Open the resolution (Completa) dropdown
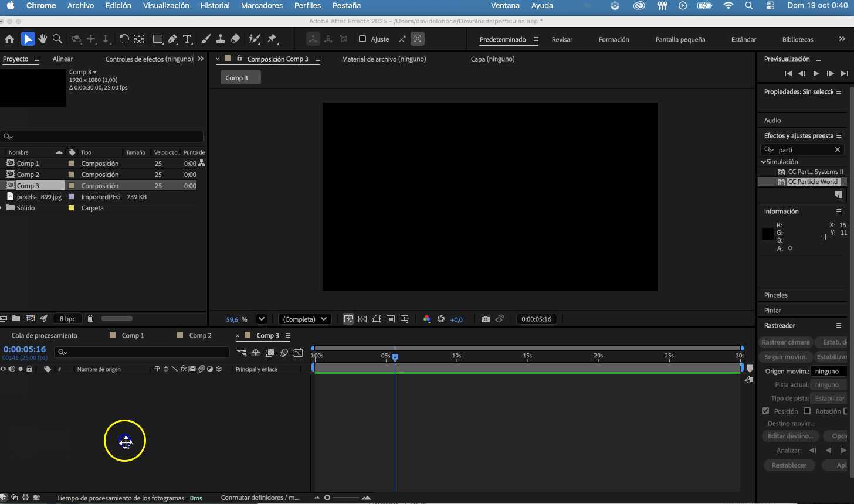 click(x=304, y=319)
